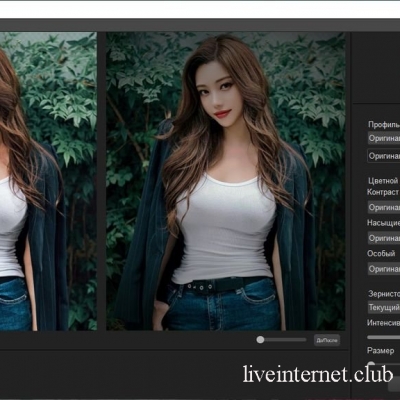Open the Насыщенность Оригинал dropdown
The width and height of the screenshot is (400, 400).
pos(384,238)
